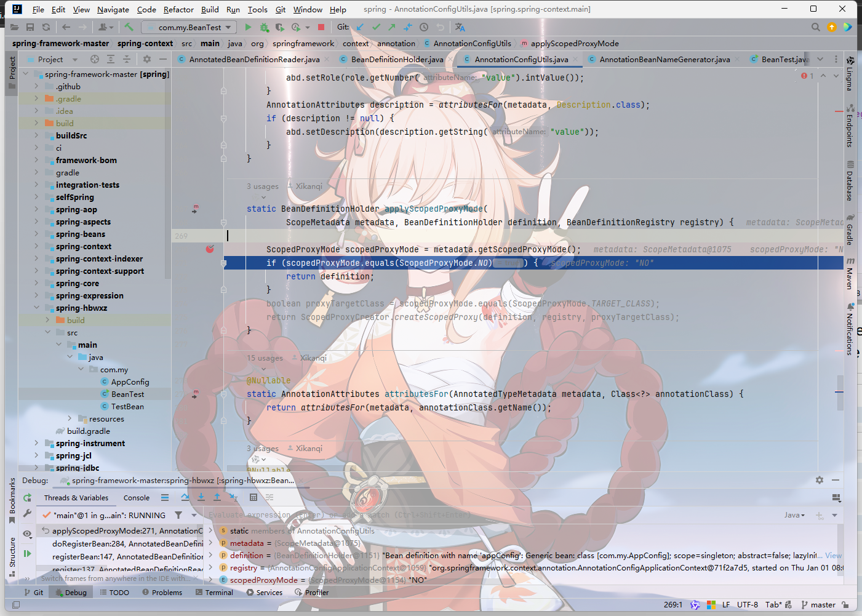Viewport: 862px width, 616px height.
Task: Expand the resources folder node
Action: pos(70,418)
